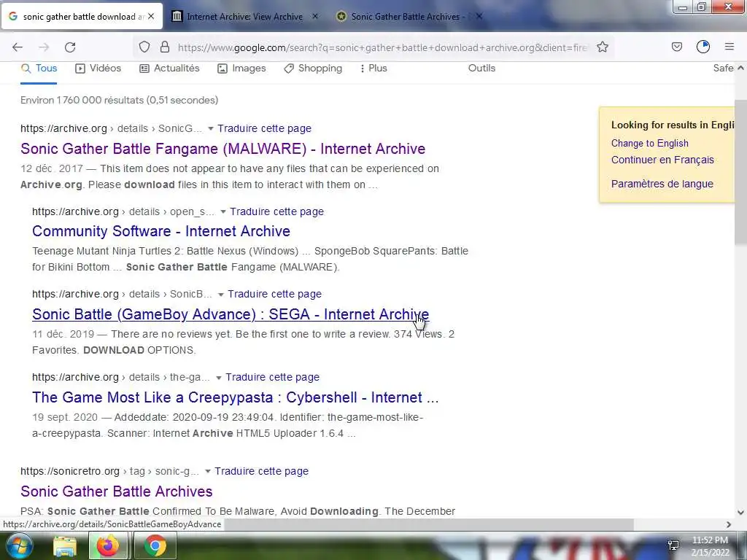747x560 pixels.
Task: Translate the SonicB... result page
Action: coord(274,295)
